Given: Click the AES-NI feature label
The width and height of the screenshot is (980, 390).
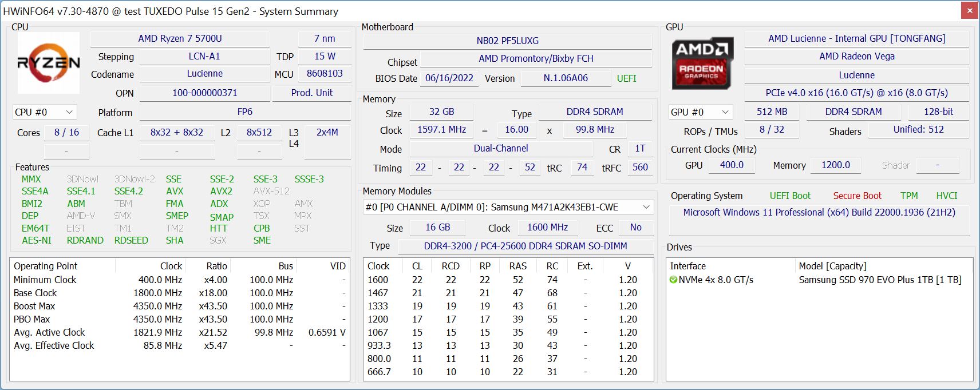Looking at the screenshot, I should tap(37, 241).
